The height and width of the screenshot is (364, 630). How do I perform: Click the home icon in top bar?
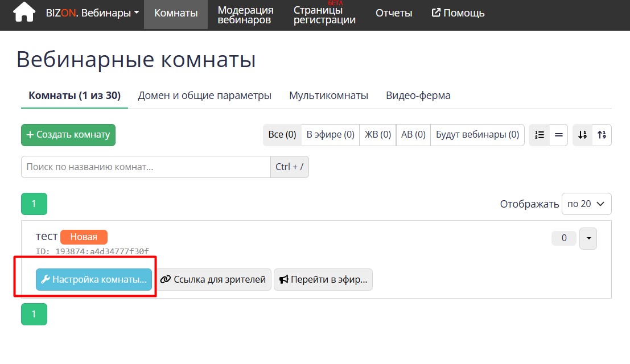point(24,13)
